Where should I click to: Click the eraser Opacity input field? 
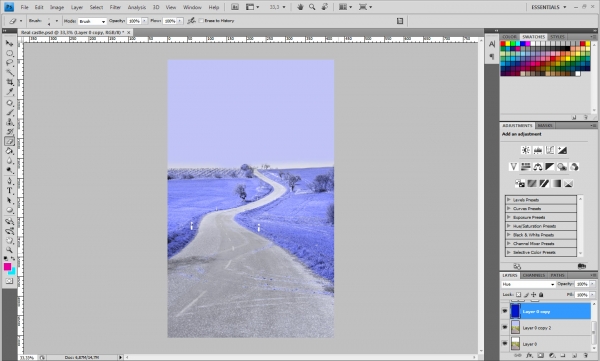tap(134, 21)
